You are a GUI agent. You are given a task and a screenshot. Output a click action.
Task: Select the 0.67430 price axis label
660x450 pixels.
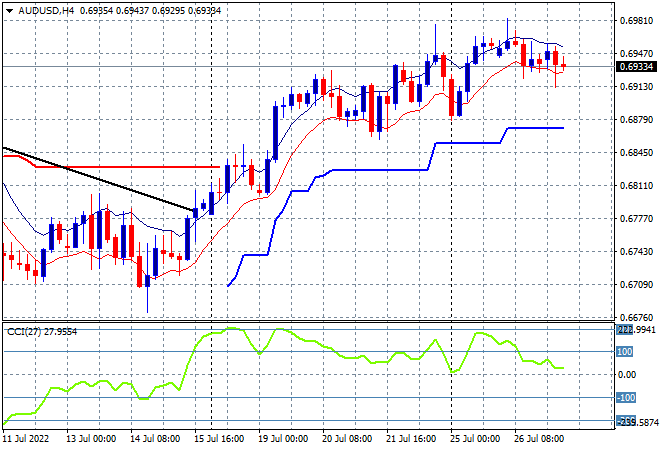coord(636,251)
